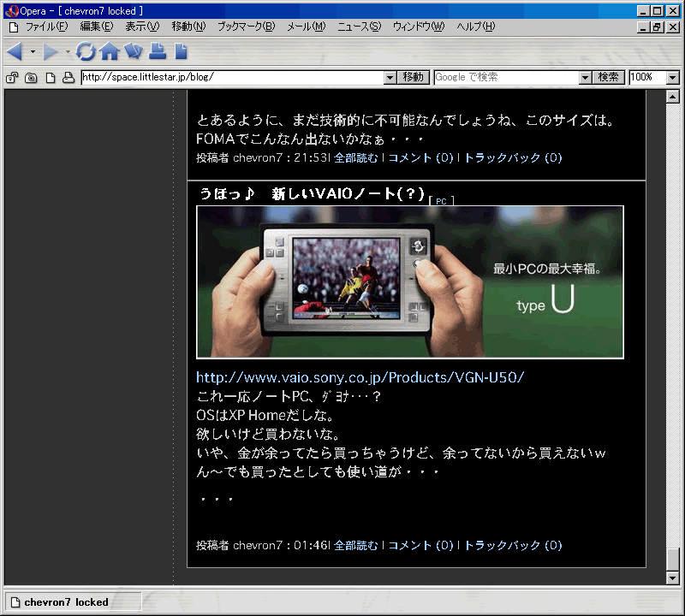Viewport: 685px width, 616px height.
Task: Restore the inner document window
Action: (x=657, y=27)
